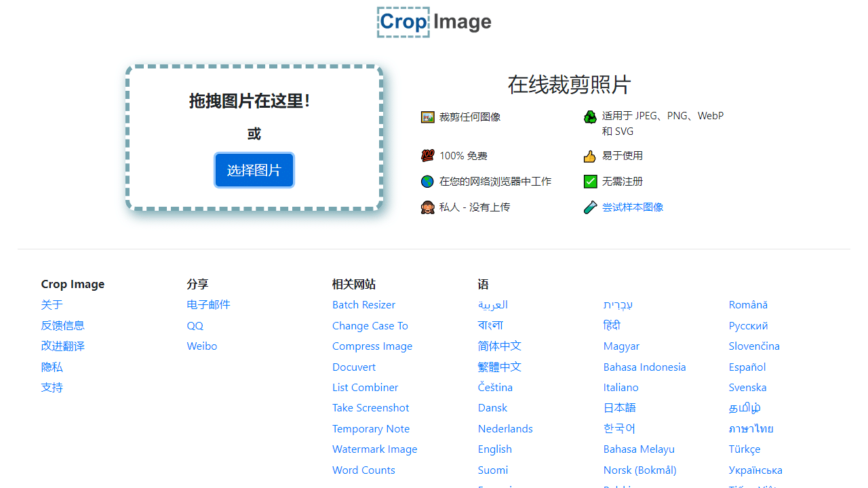Click the dashed drop zone 拖拽图片在这里
868x488 pixels.
(x=254, y=138)
